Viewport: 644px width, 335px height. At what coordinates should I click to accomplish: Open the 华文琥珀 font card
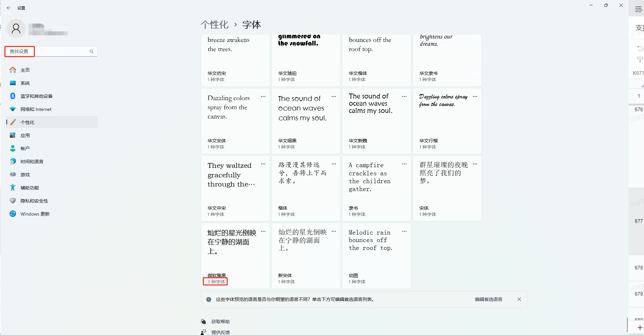pos(306,61)
